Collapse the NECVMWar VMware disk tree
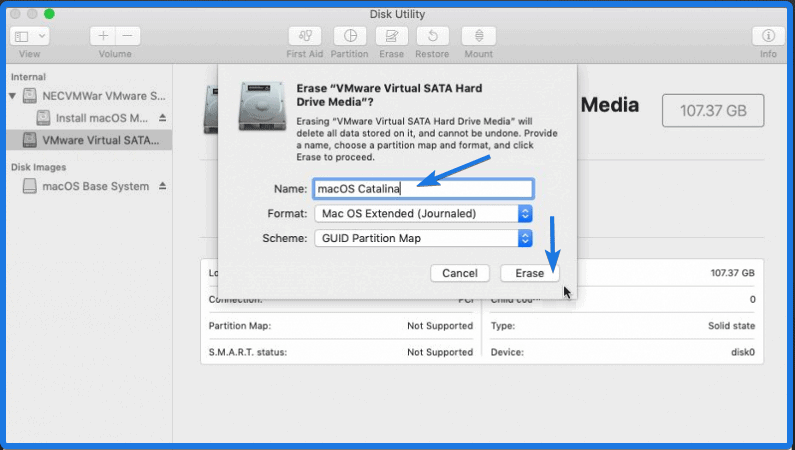 click(13, 96)
